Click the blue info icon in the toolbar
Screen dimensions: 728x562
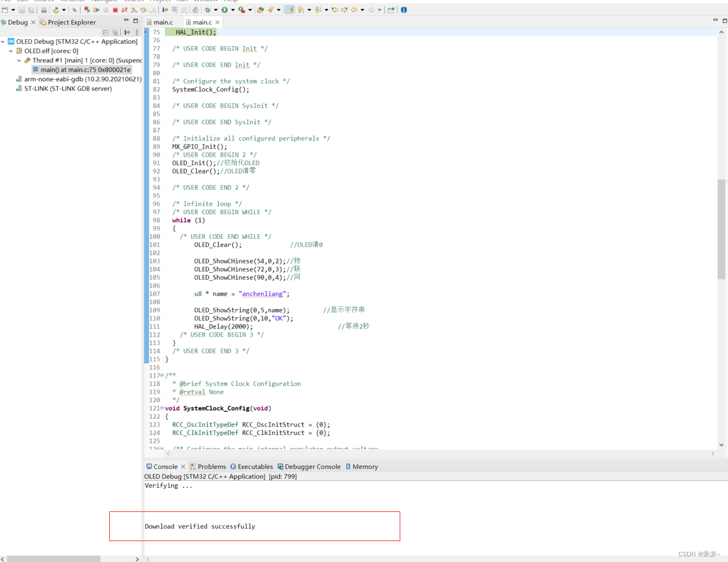pos(404,10)
